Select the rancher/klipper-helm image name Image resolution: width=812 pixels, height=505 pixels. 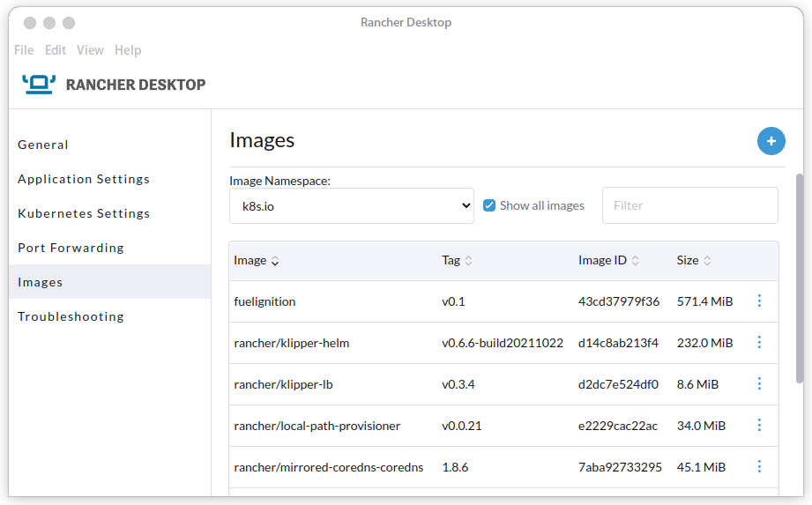[x=292, y=343]
